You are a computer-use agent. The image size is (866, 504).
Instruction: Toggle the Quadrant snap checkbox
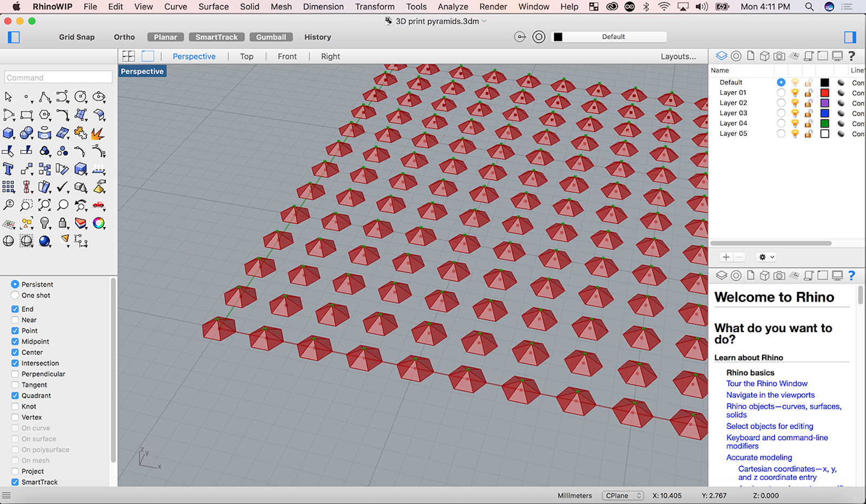coord(15,396)
